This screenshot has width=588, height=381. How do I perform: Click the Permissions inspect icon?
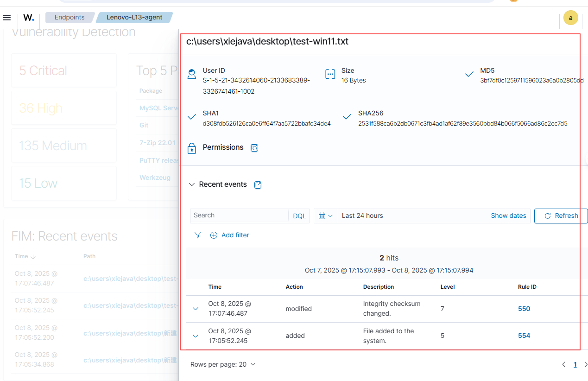(x=254, y=148)
